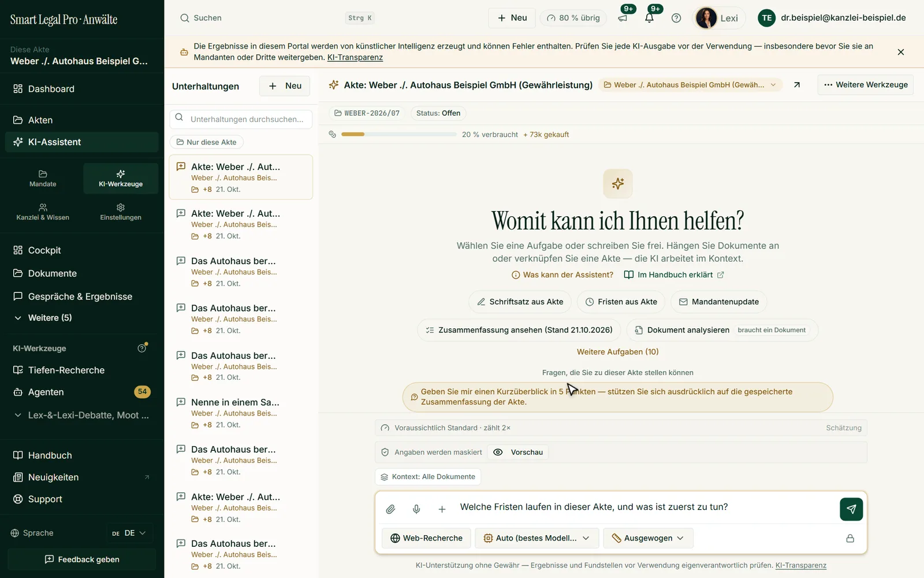Click the plus icon beside the microphone
Screen dimensions: 924x578
[442, 509]
